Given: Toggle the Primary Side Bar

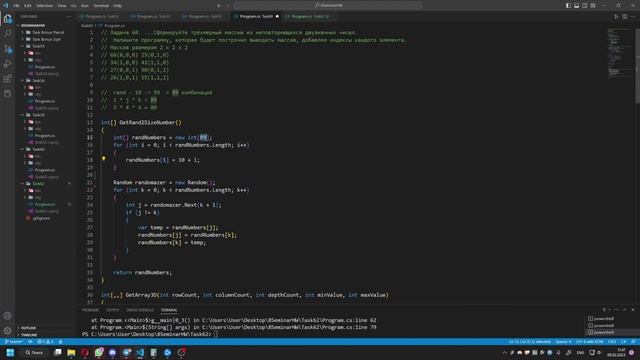Looking at the screenshot, I should tap(568, 6).
